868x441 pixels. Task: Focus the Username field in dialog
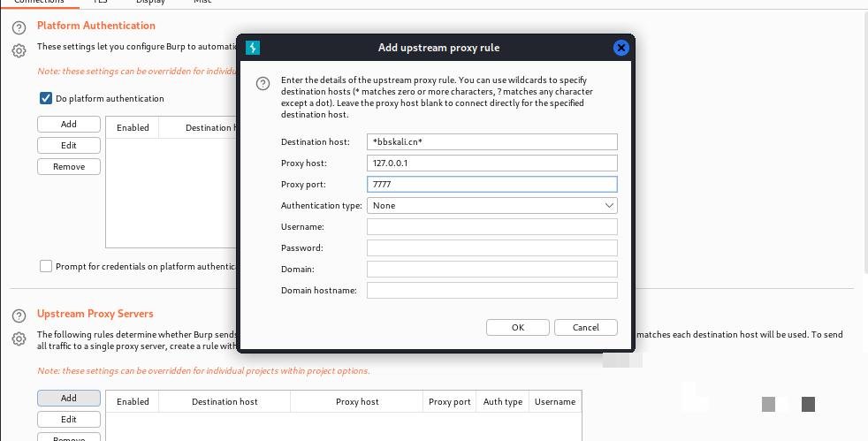492,227
